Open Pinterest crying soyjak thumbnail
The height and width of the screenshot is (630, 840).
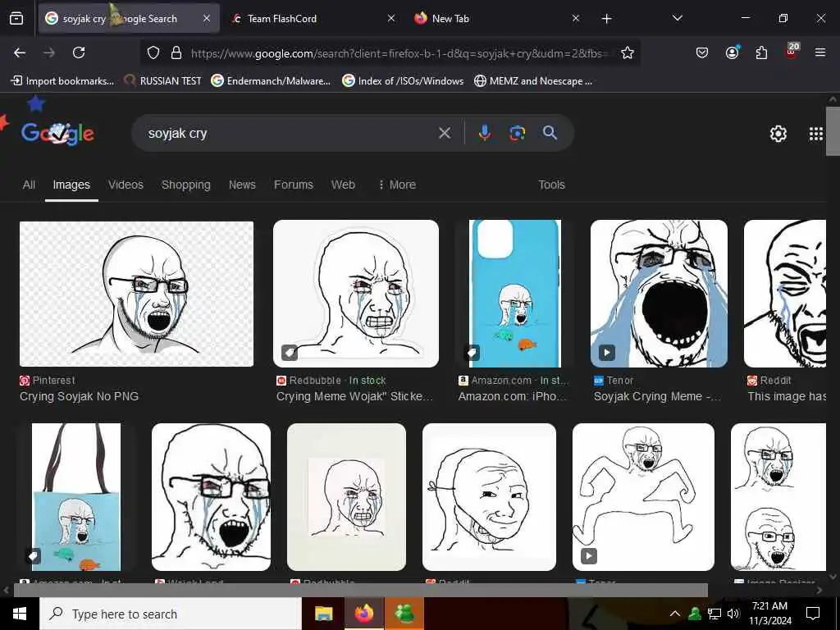[137, 294]
